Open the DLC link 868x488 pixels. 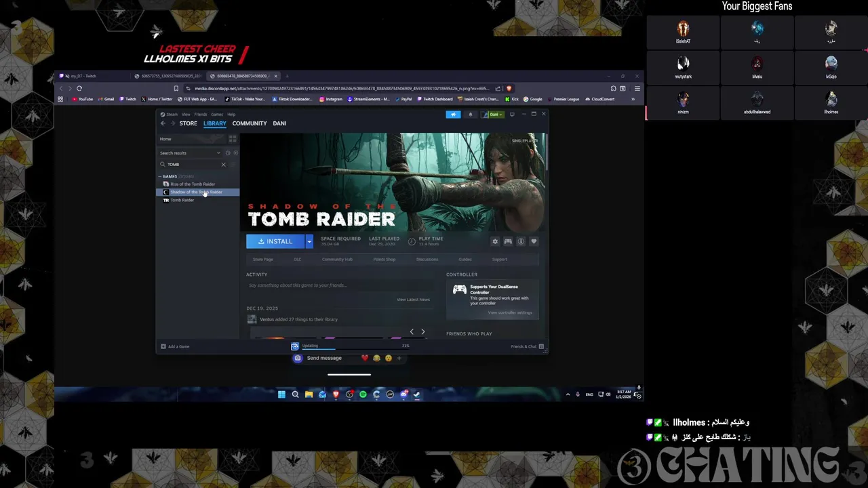(298, 260)
